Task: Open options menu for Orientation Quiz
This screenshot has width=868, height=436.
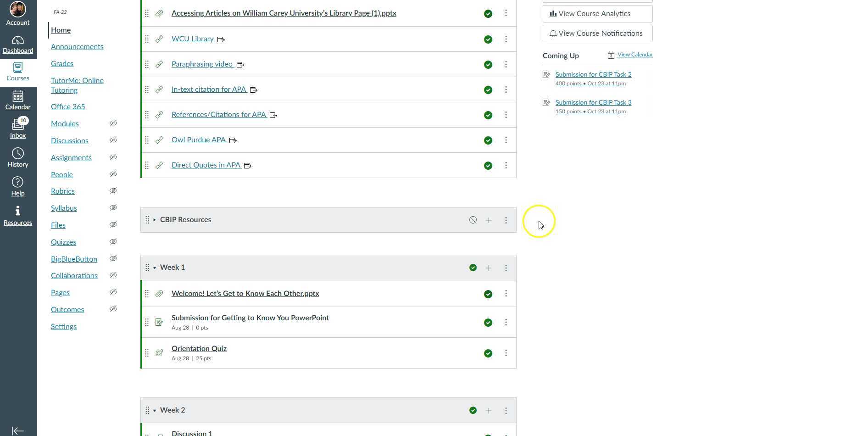Action: [506, 353]
